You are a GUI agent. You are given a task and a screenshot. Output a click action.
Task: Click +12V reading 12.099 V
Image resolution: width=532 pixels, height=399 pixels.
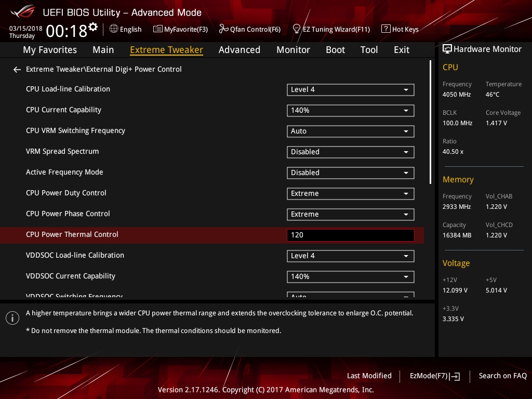455,290
